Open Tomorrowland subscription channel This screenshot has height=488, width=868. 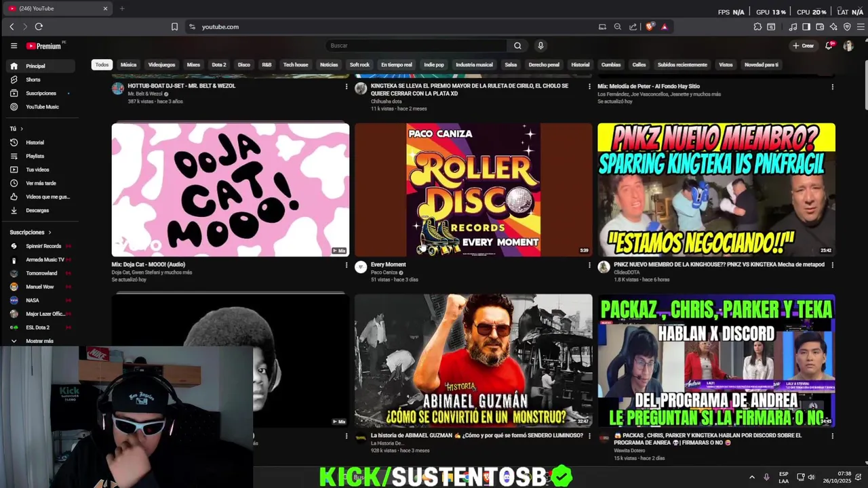(39, 273)
